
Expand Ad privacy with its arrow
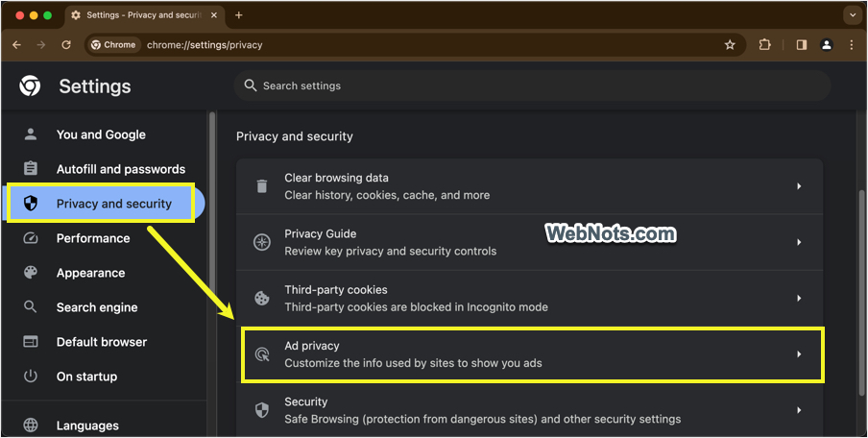point(799,353)
